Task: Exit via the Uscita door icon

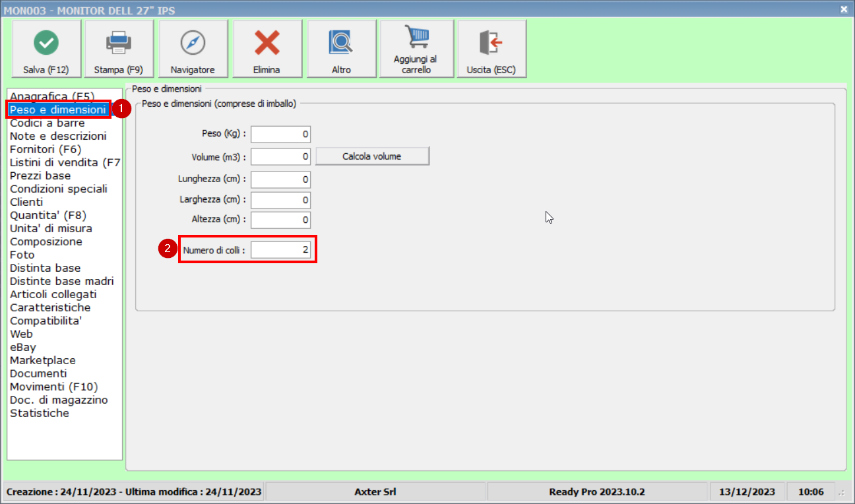Action: [491, 43]
